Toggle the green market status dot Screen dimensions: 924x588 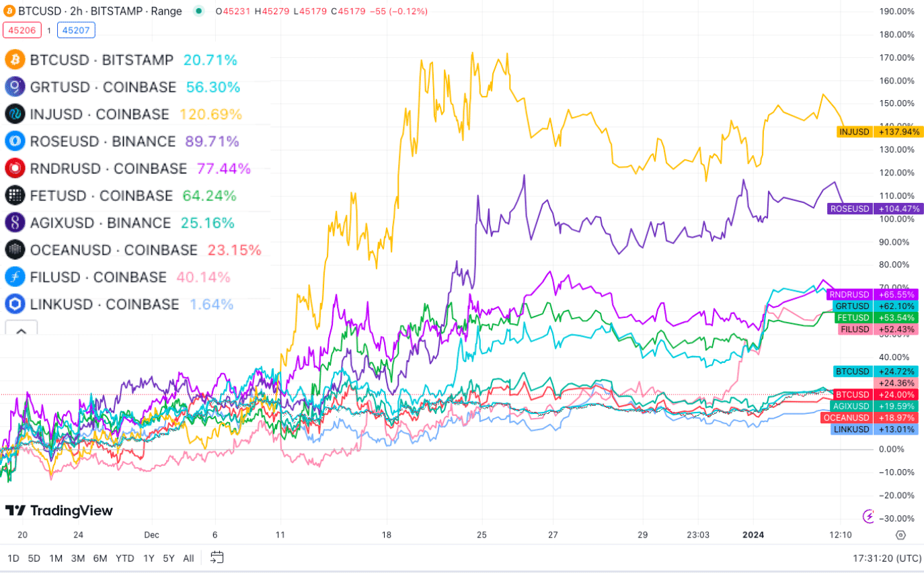(x=198, y=11)
